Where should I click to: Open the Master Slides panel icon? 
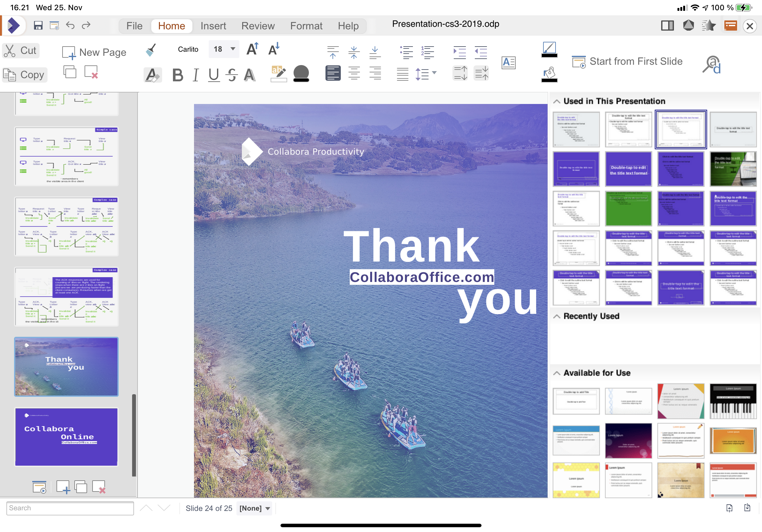(x=730, y=26)
